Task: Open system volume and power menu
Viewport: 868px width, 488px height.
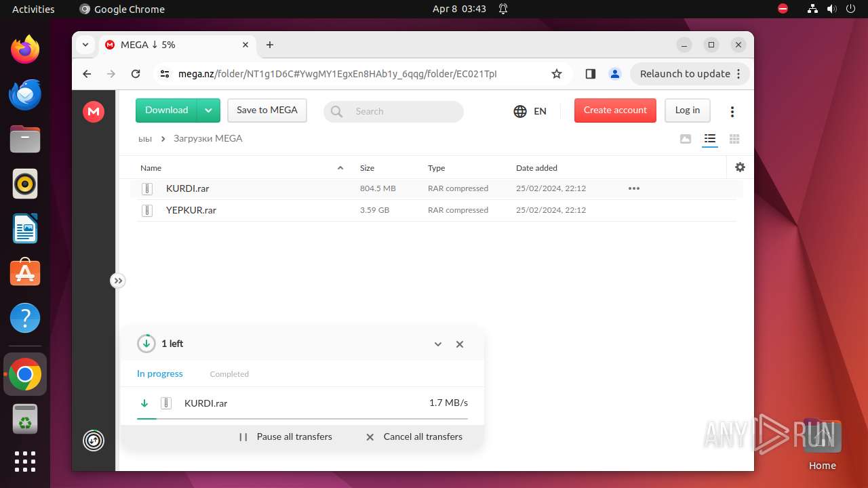Action: pos(831,9)
